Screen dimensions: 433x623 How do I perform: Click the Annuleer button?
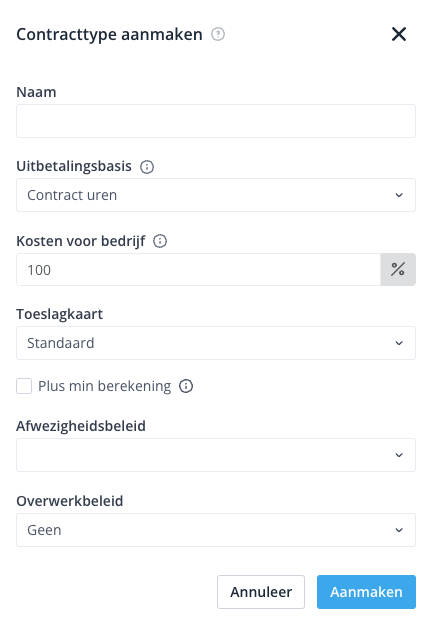pos(261,592)
